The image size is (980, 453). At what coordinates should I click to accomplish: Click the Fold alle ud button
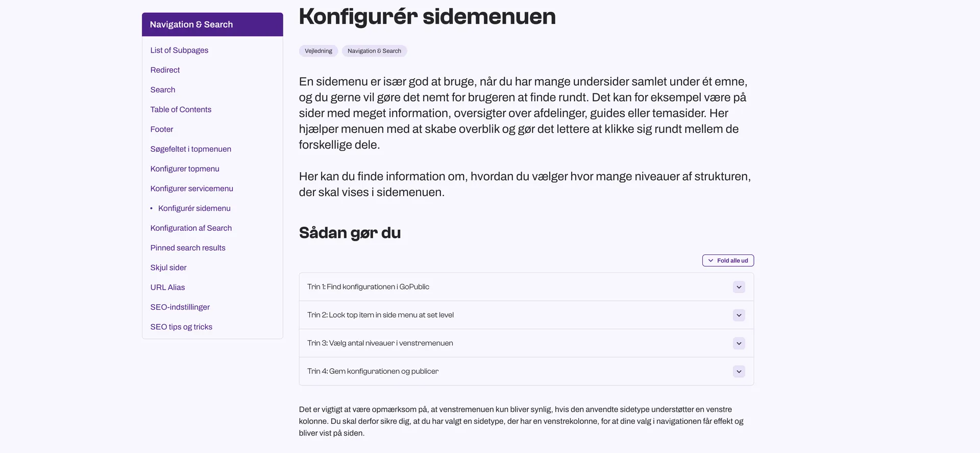(x=728, y=260)
